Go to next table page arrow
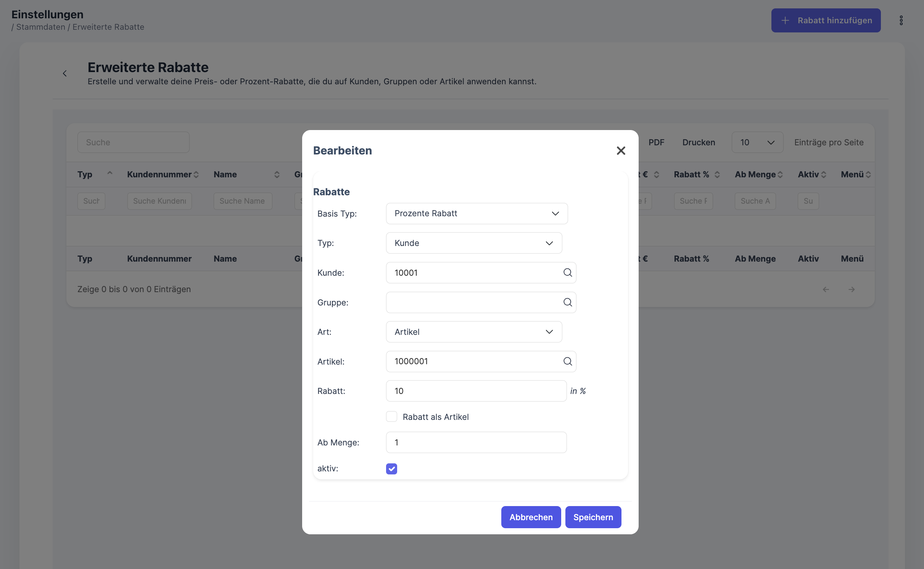This screenshot has width=924, height=569. coord(851,289)
